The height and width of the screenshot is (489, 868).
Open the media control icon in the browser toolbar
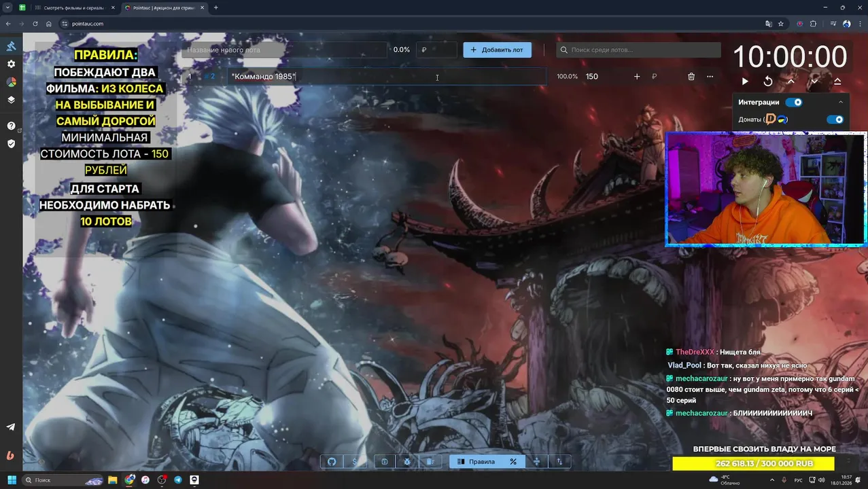[x=833, y=24]
